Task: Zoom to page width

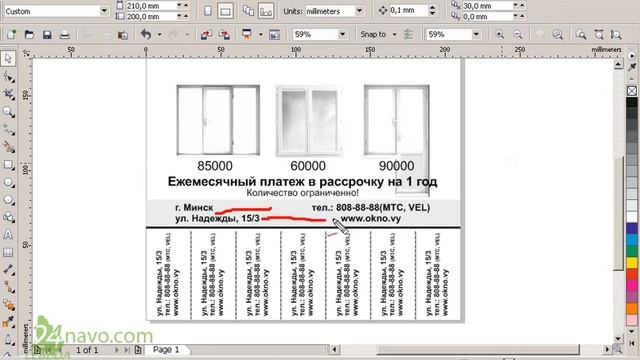Action: 598,35
